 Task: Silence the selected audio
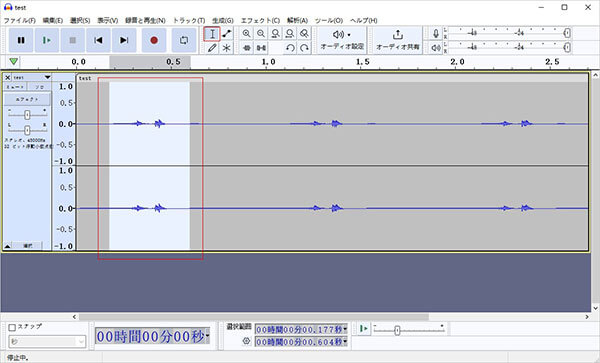tap(261, 48)
